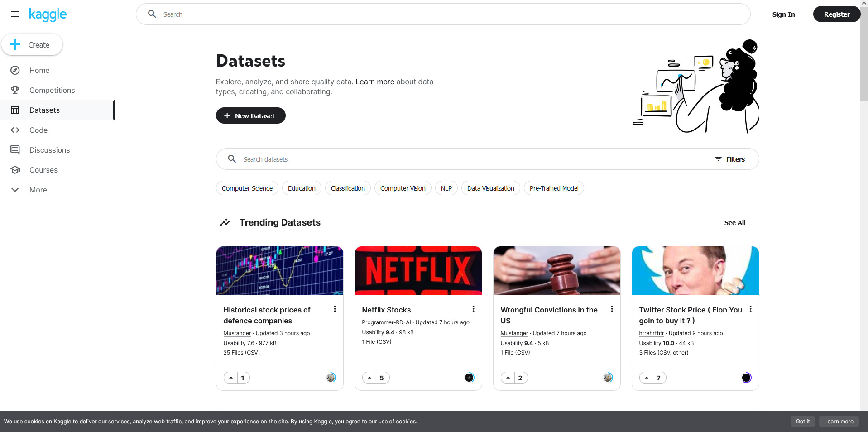Upvote the Netflix Stocks dataset
Image resolution: width=868 pixels, height=432 pixels.
[369, 378]
